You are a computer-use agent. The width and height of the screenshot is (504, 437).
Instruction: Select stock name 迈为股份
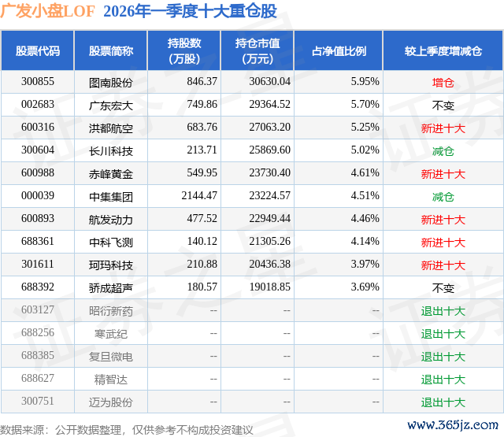coord(111,402)
